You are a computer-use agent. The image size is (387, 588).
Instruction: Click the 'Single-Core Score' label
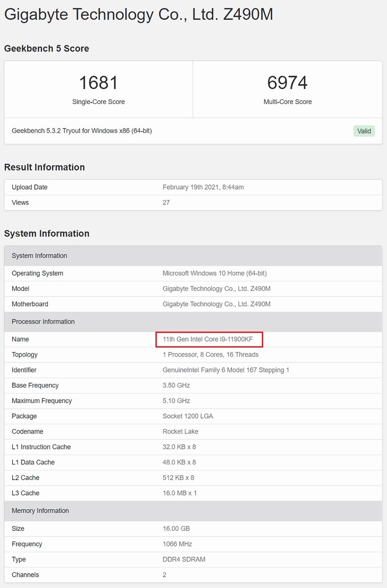(x=99, y=102)
